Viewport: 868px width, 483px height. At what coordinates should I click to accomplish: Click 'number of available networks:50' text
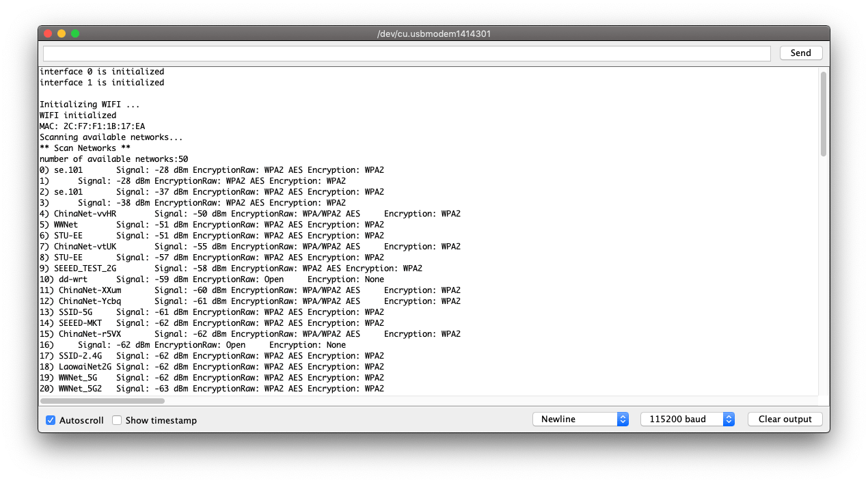[114, 159]
